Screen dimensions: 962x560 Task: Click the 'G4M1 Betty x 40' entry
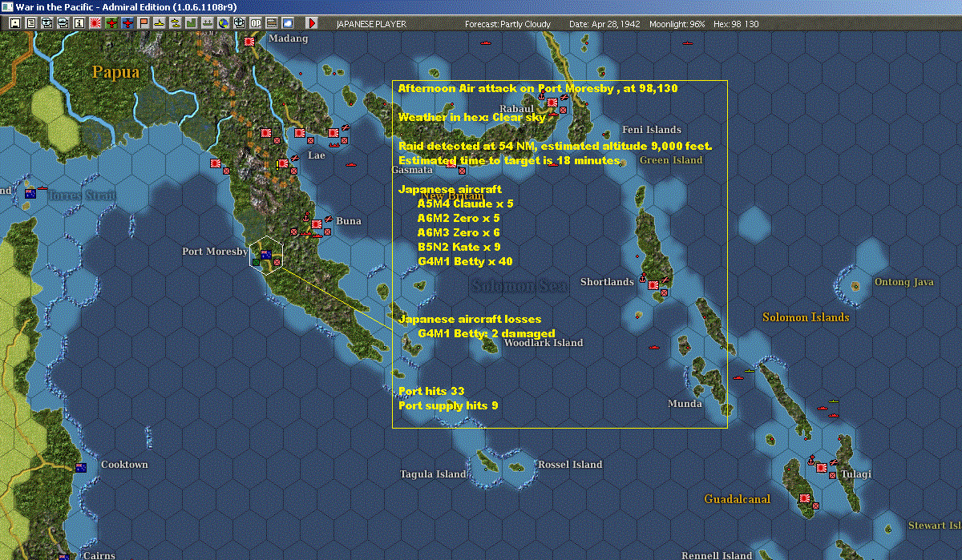click(x=465, y=261)
